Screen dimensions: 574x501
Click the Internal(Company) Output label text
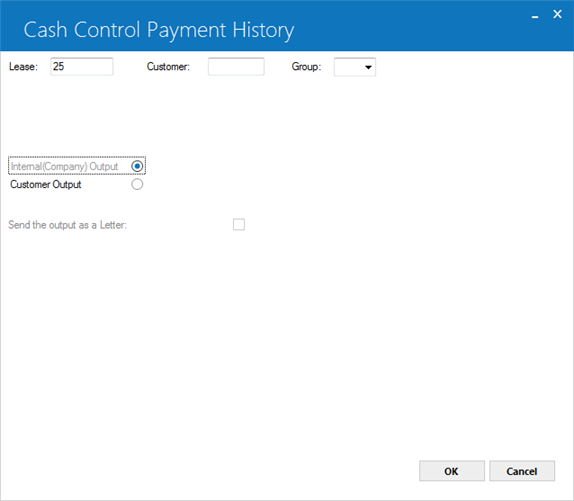(64, 167)
